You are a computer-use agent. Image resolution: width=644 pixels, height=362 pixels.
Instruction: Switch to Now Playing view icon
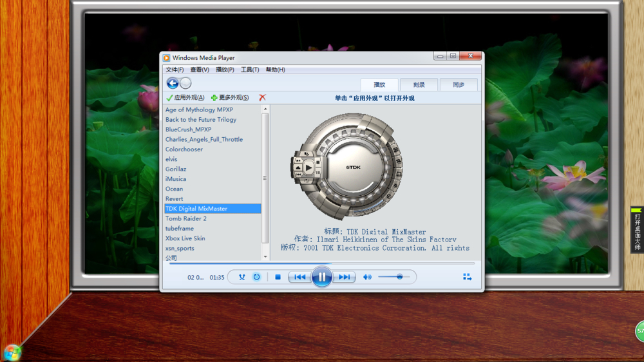(467, 277)
